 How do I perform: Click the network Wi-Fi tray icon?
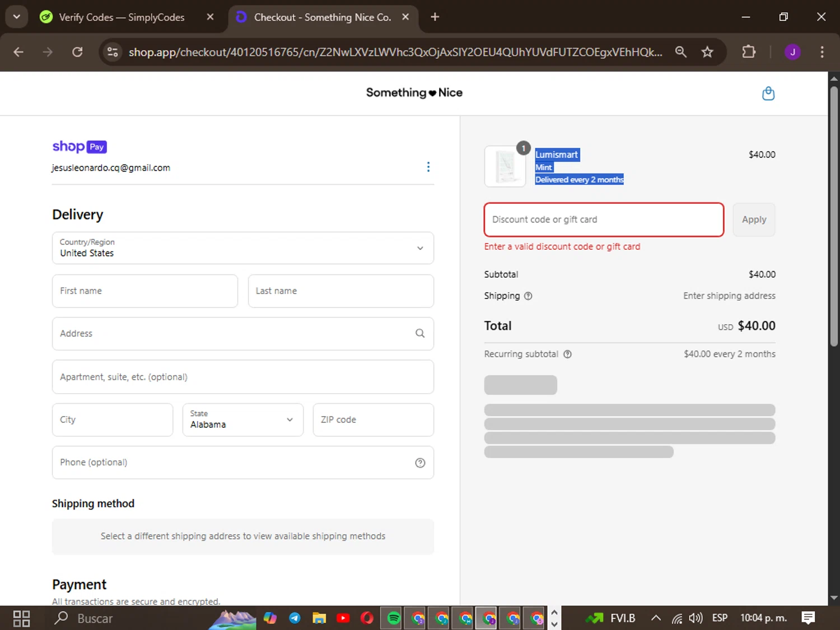click(x=677, y=618)
